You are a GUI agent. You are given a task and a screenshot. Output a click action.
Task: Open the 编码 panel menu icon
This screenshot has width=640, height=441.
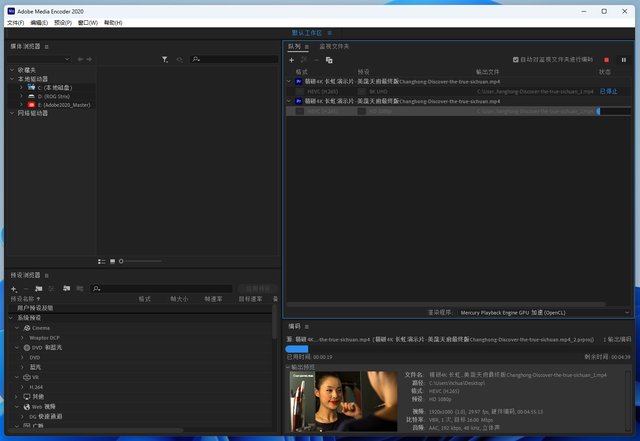pos(307,327)
